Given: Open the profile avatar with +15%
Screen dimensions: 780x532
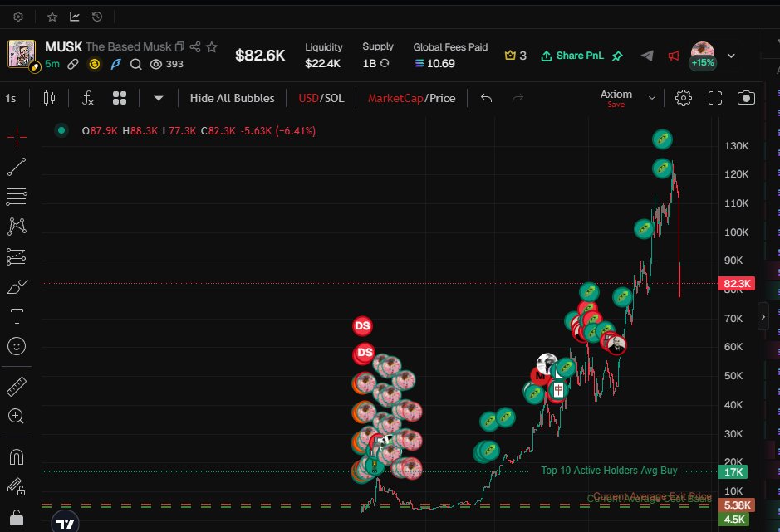Looking at the screenshot, I should point(703,56).
